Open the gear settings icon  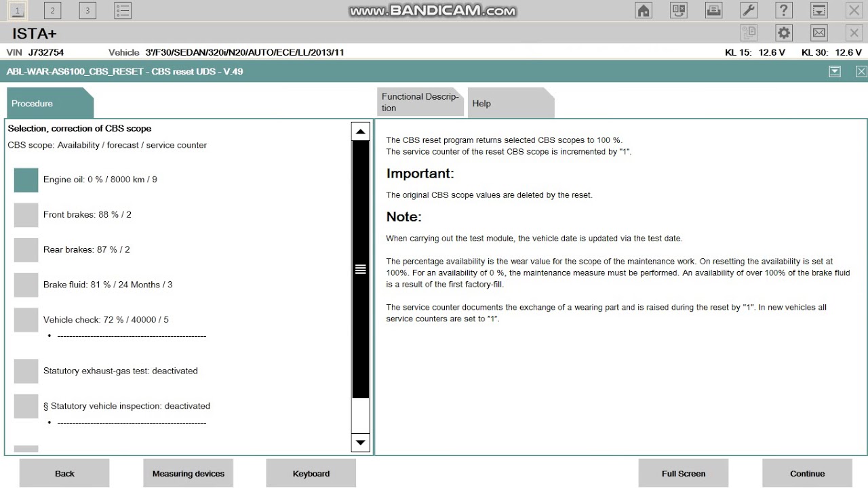point(784,33)
